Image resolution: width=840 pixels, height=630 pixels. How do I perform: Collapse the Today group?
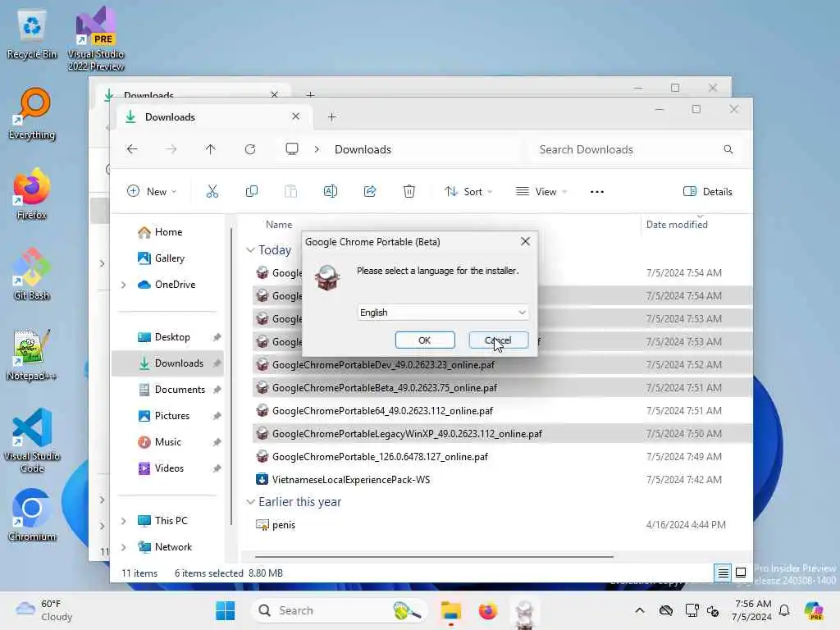point(250,250)
